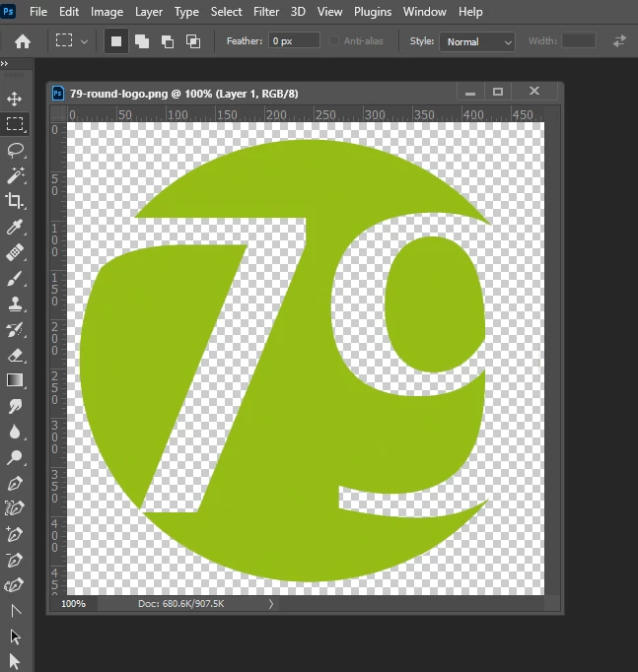Select the Path Selection black arrow tool
The height and width of the screenshot is (672, 638).
click(16, 637)
